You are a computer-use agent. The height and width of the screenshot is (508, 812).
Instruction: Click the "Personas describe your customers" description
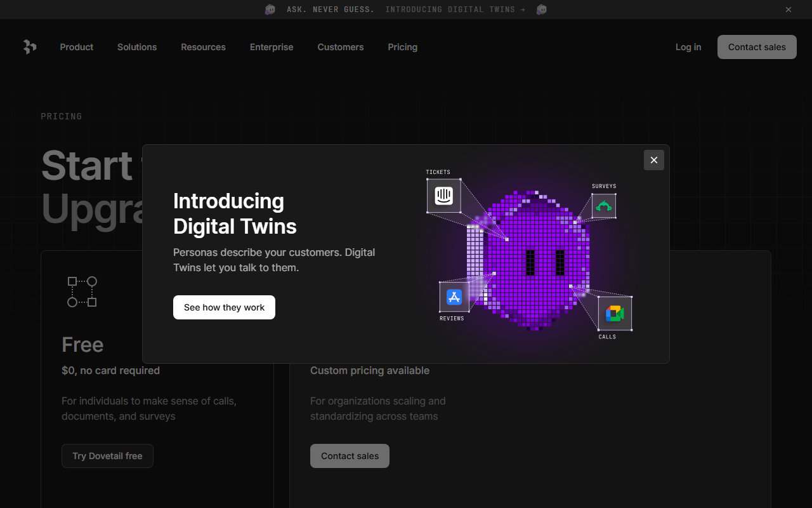point(274,260)
